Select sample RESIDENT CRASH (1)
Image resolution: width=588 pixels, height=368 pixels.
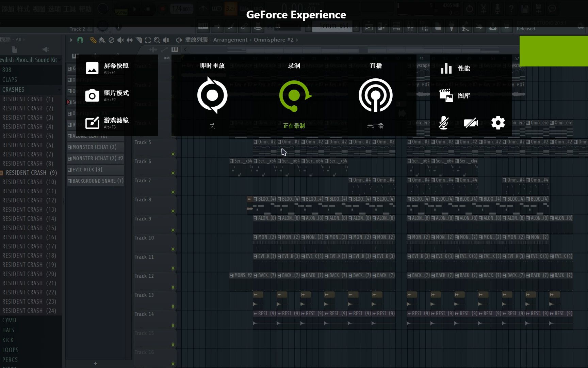coord(31,99)
